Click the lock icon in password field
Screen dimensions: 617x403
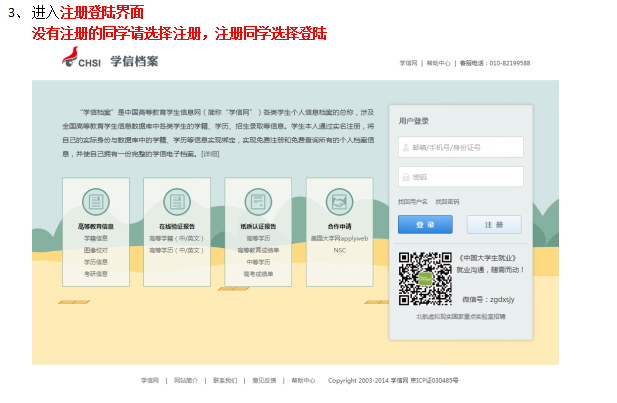(x=405, y=177)
